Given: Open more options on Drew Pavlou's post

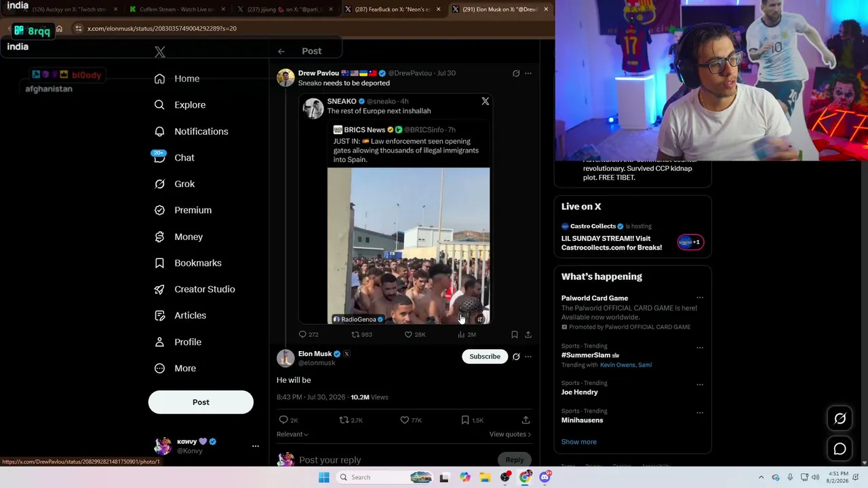Looking at the screenshot, I should (528, 73).
